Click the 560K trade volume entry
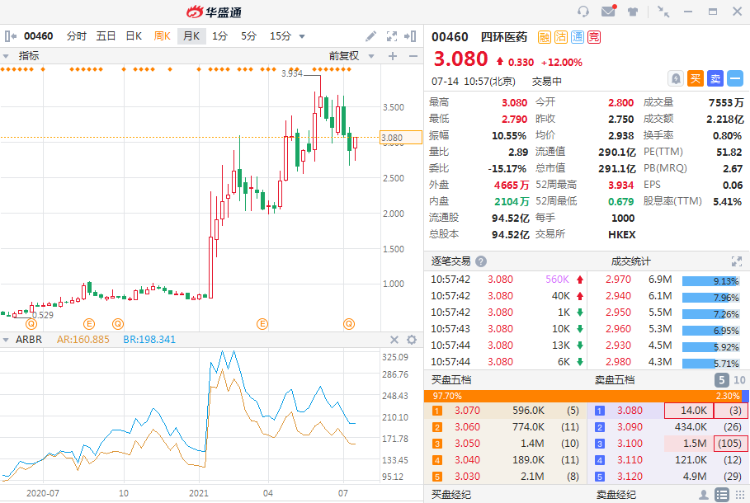750x503 pixels. (557, 279)
